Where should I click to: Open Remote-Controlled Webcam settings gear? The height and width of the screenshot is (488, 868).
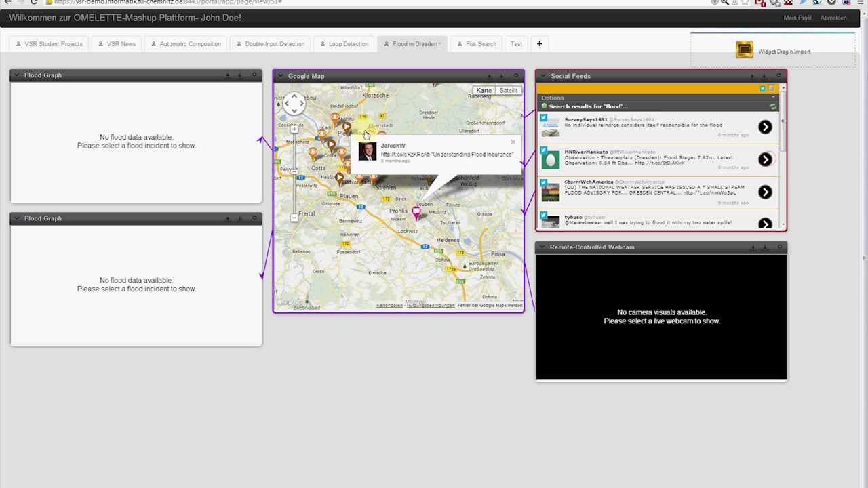click(x=779, y=247)
